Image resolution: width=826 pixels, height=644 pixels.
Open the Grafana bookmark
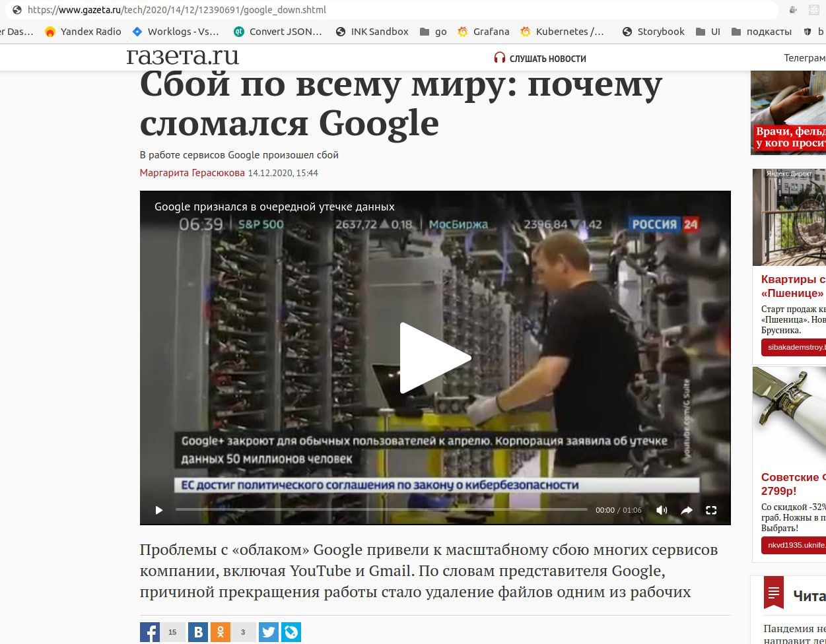click(483, 31)
